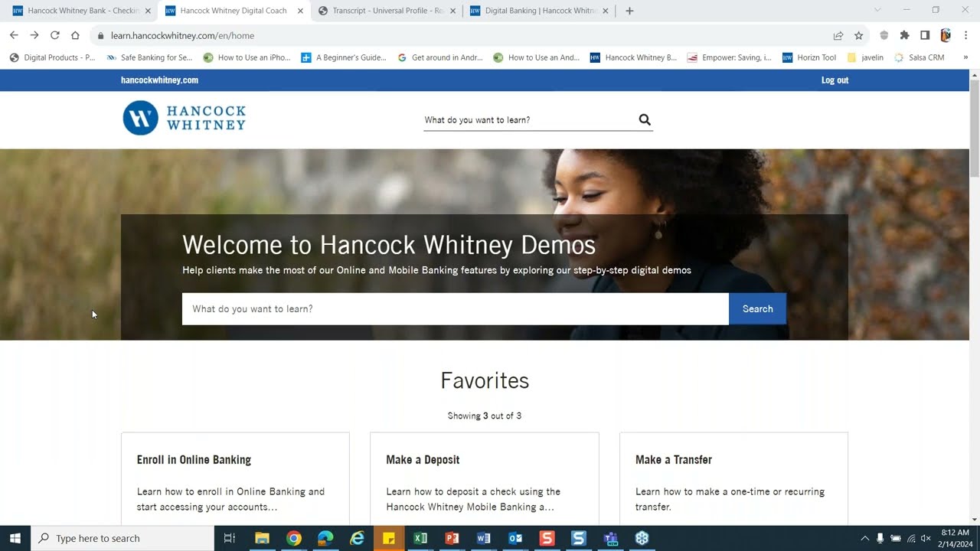Open the Enroll in Online Banking card
Viewport: 980px width, 551px height.
235,478
